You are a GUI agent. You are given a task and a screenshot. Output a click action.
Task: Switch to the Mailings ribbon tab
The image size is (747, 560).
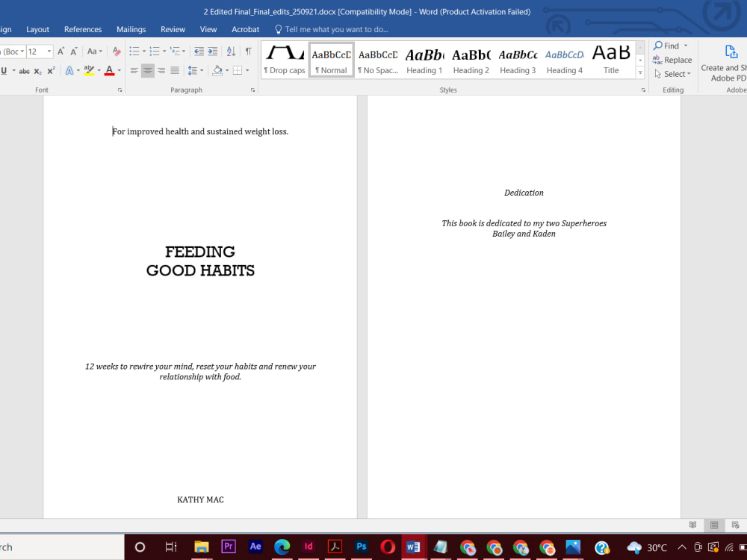pos(131,29)
